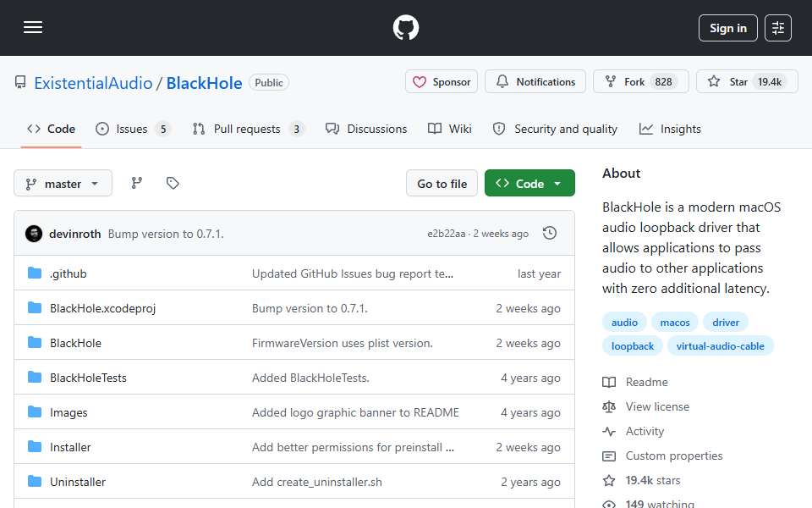
Task: Select the driver topic tag
Action: tap(726, 323)
